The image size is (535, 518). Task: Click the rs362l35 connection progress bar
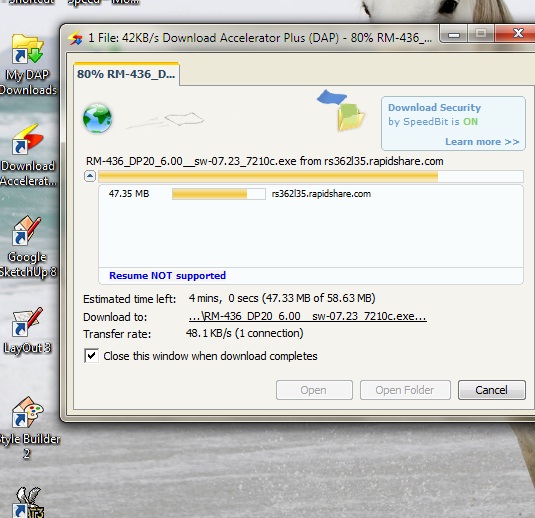[219, 194]
